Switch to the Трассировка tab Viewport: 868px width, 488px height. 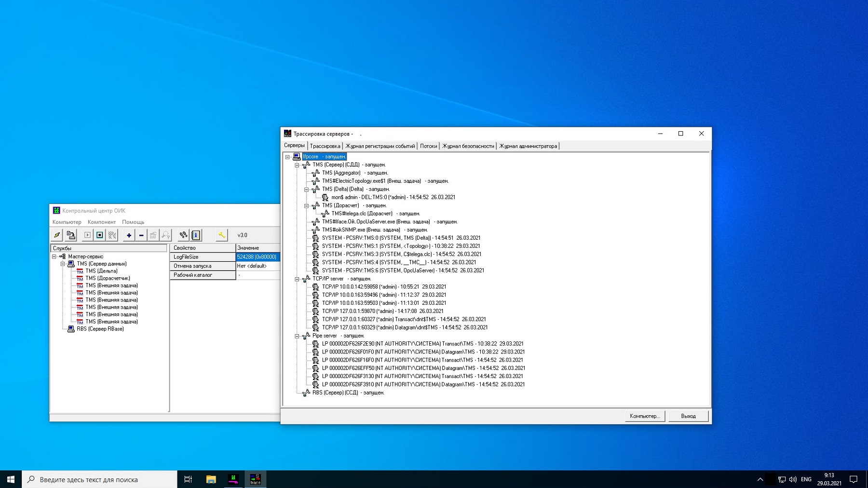point(325,146)
